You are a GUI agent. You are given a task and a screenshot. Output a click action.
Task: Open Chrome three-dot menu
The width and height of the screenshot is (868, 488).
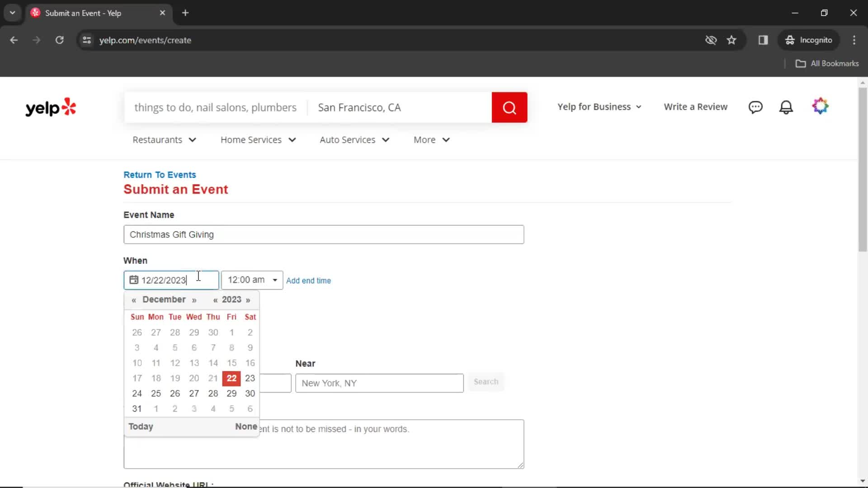coord(854,40)
